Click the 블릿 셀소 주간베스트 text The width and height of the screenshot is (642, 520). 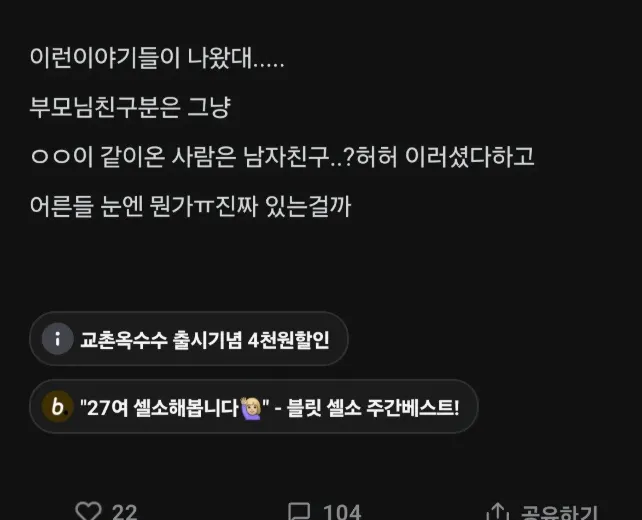pyautogui.click(x=373, y=408)
